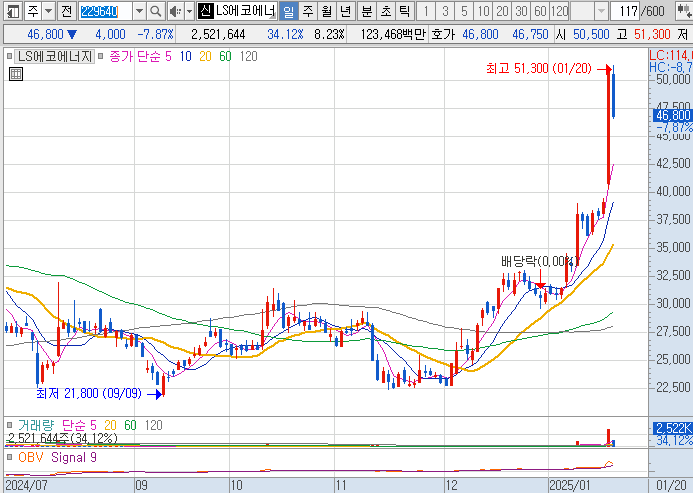
Task: Click the high price 51,300 in info bar
Action: pyautogui.click(x=652, y=34)
